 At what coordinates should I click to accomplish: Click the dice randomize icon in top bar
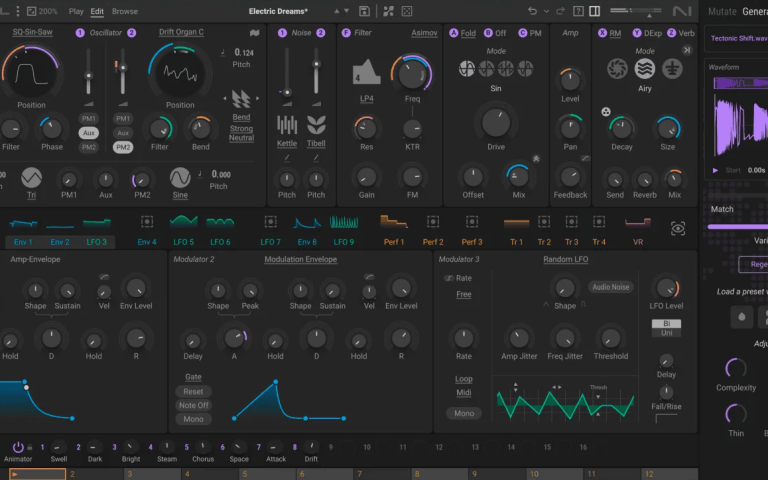(x=407, y=11)
